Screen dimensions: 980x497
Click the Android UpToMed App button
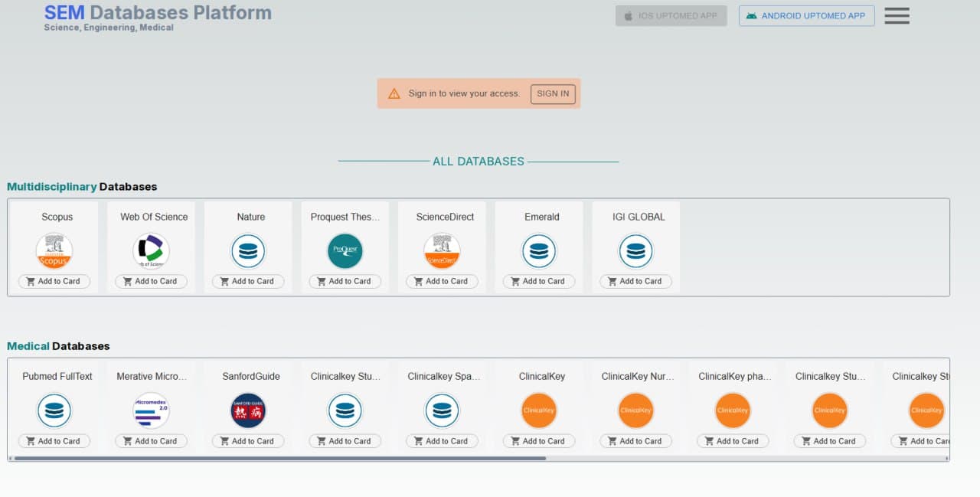806,16
